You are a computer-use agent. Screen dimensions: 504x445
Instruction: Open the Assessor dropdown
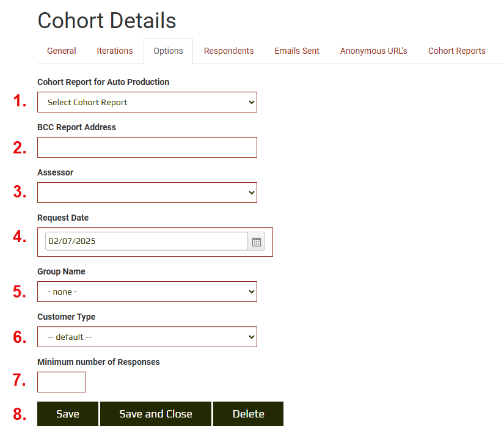[x=147, y=193]
